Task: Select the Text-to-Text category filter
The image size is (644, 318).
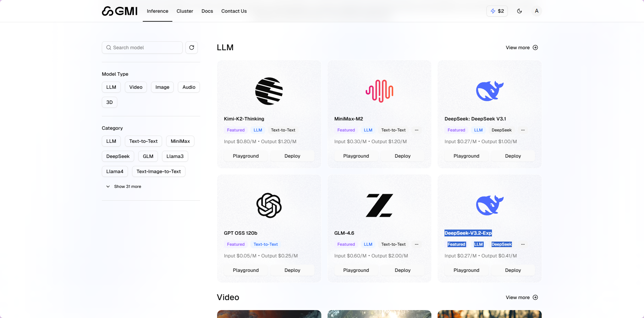Action: pyautogui.click(x=143, y=141)
